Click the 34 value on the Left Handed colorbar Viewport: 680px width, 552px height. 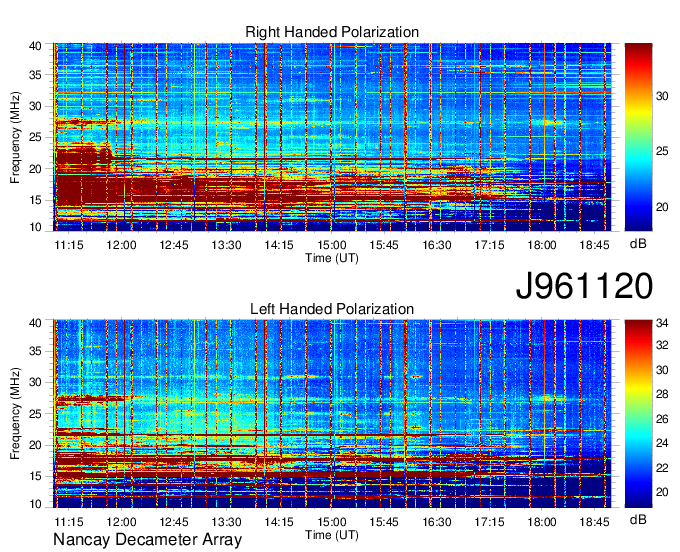tap(662, 323)
